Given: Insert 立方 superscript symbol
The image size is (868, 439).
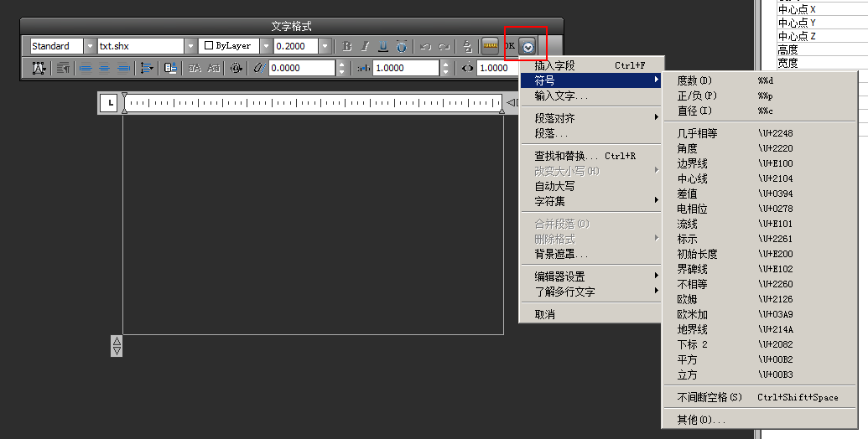Looking at the screenshot, I should point(760,374).
